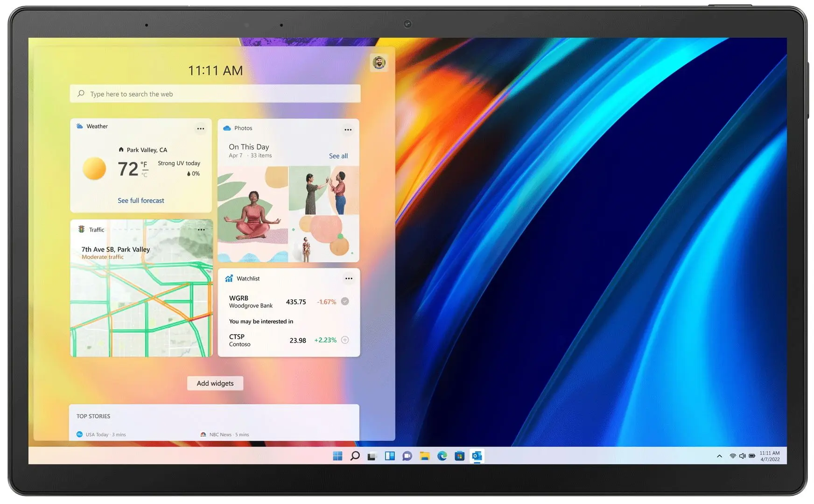
Task: Switch to Outlook in taskbar
Action: (x=477, y=456)
